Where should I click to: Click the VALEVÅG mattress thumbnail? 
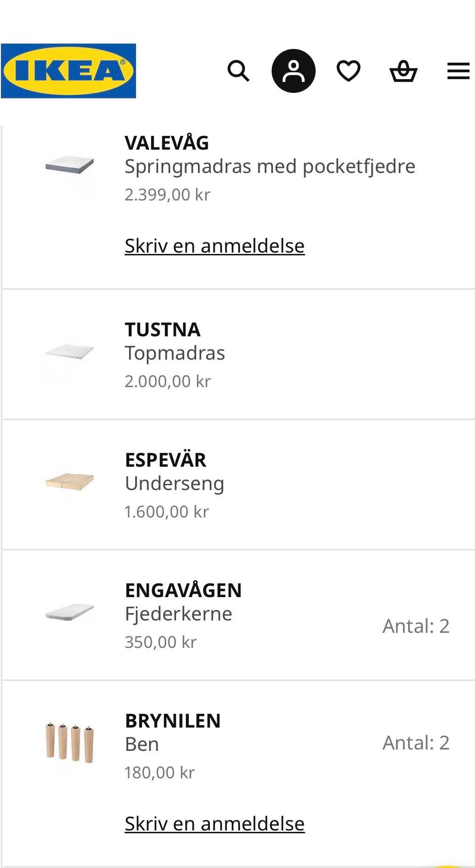point(70,165)
